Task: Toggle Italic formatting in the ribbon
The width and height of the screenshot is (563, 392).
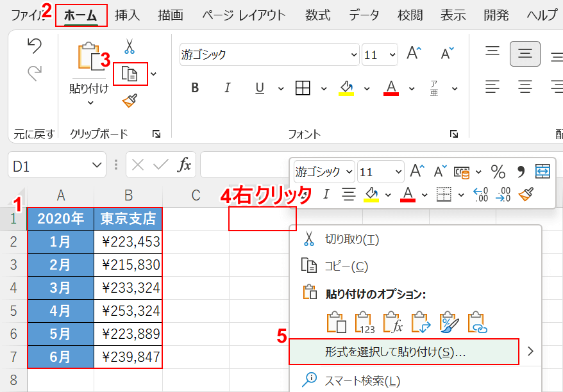Action: pyautogui.click(x=228, y=88)
